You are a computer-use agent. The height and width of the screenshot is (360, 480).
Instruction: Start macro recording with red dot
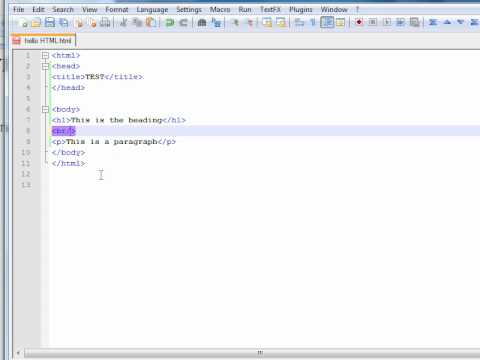(359, 23)
